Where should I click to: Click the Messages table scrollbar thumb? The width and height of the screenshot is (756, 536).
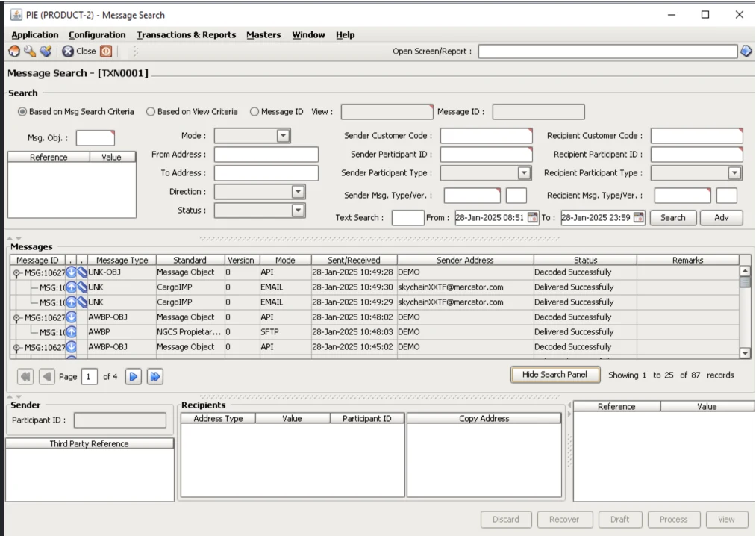click(x=745, y=281)
